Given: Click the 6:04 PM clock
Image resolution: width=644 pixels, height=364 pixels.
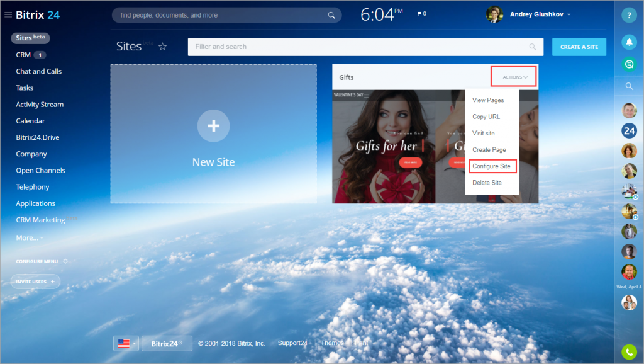Looking at the screenshot, I should point(382,15).
